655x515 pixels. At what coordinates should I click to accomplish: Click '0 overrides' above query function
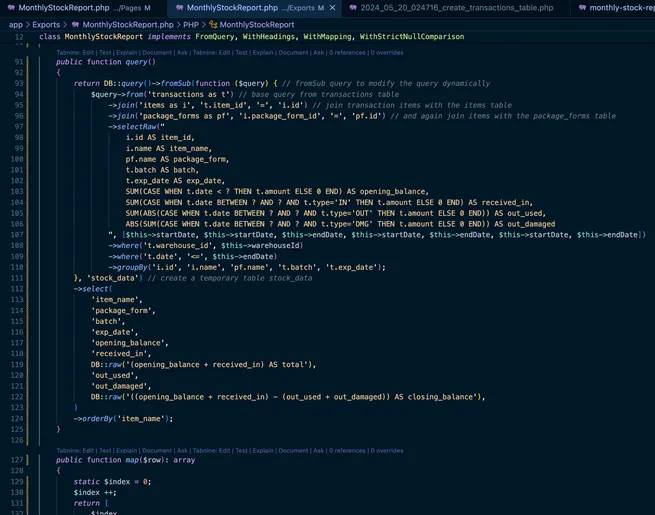(x=387, y=53)
